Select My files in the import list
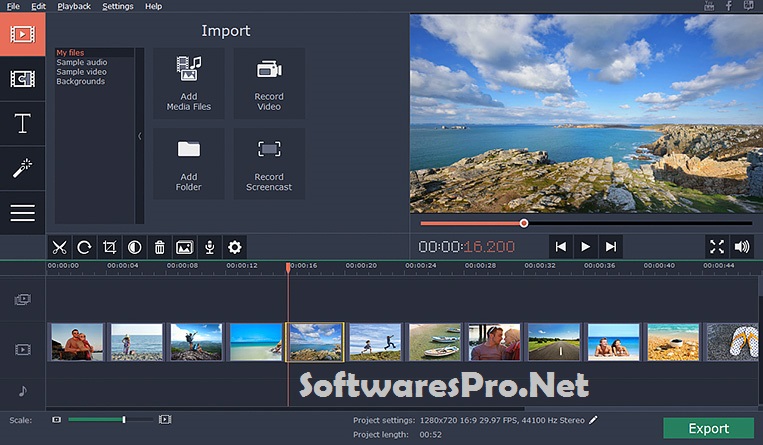Viewport: 763px width, 445px height. 94,53
